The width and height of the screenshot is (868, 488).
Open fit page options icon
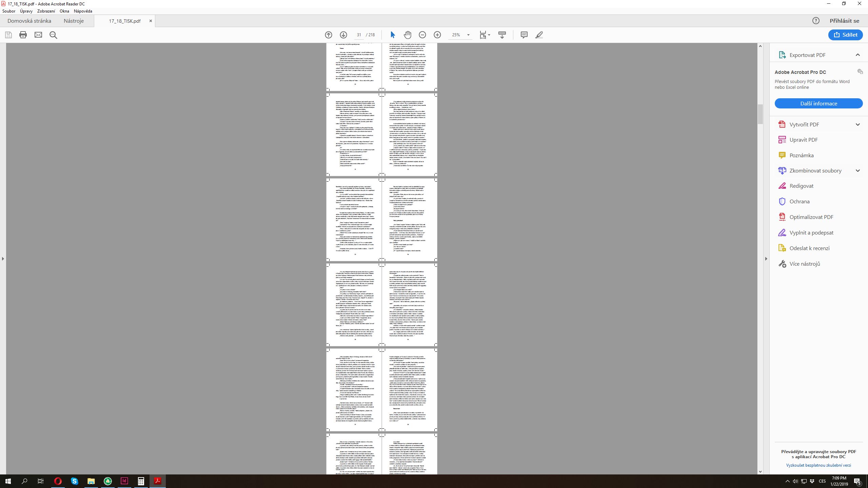click(485, 35)
